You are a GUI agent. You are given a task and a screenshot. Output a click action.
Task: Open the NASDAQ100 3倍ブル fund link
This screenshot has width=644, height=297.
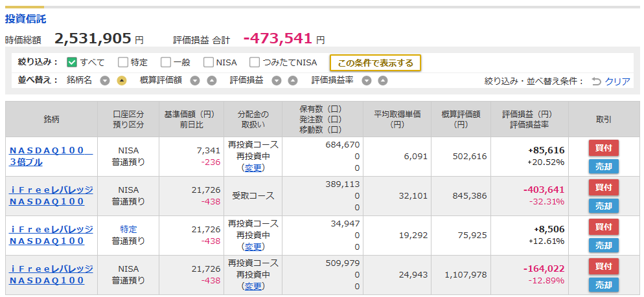pyautogui.click(x=51, y=157)
